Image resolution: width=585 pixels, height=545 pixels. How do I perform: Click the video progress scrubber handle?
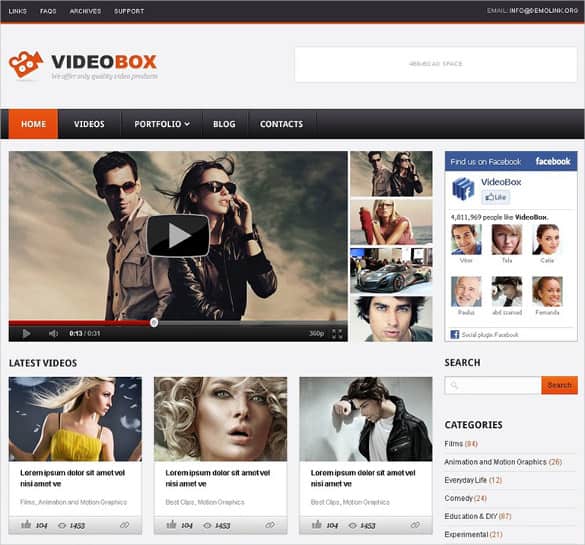tap(154, 323)
